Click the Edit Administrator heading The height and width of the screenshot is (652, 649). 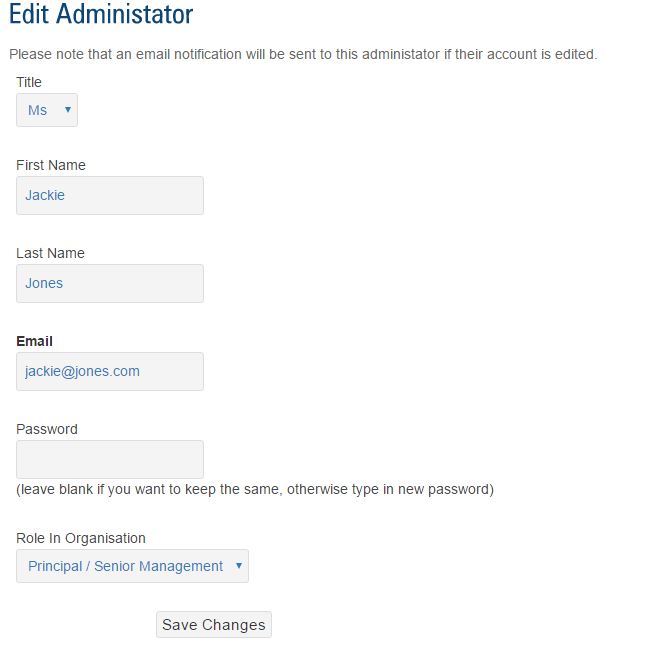(x=101, y=15)
